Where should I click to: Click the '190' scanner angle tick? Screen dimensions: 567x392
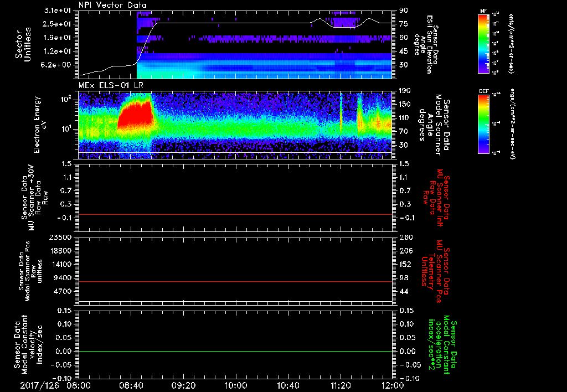(404, 91)
